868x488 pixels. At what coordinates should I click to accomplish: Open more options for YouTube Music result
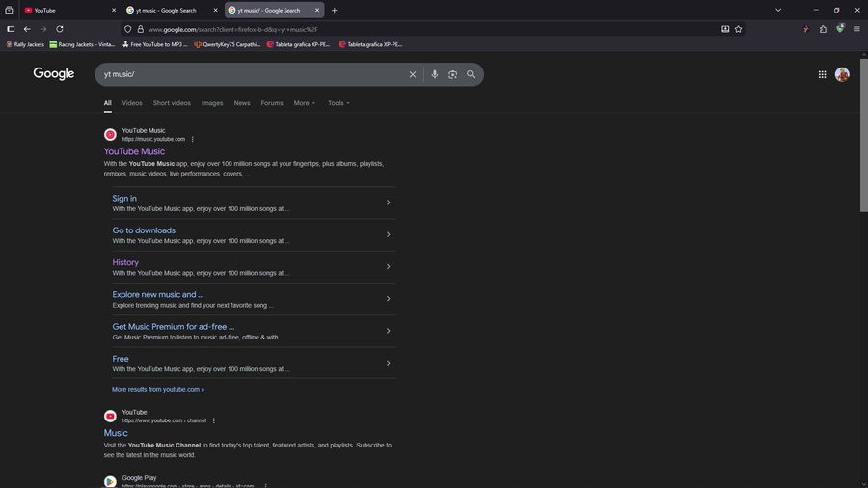pyautogui.click(x=193, y=140)
